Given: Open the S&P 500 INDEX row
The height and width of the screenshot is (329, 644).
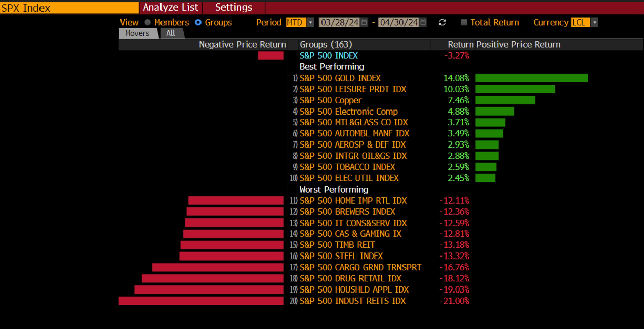Looking at the screenshot, I should [329, 56].
